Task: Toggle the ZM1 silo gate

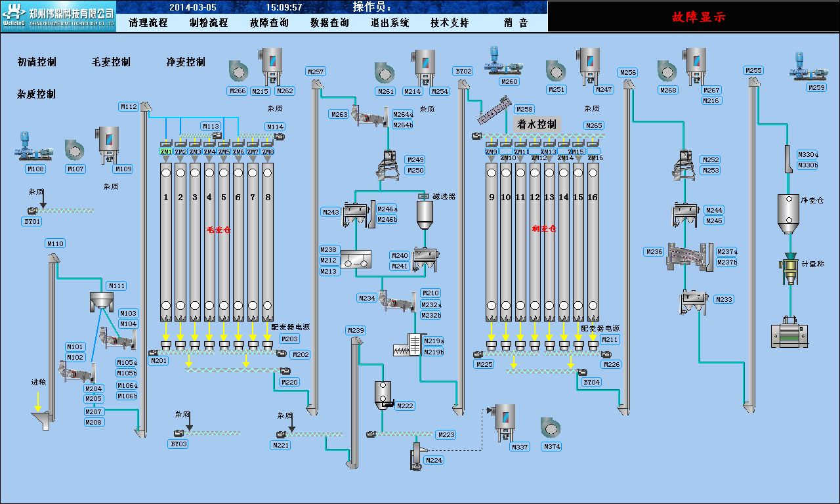Action: coord(165,152)
